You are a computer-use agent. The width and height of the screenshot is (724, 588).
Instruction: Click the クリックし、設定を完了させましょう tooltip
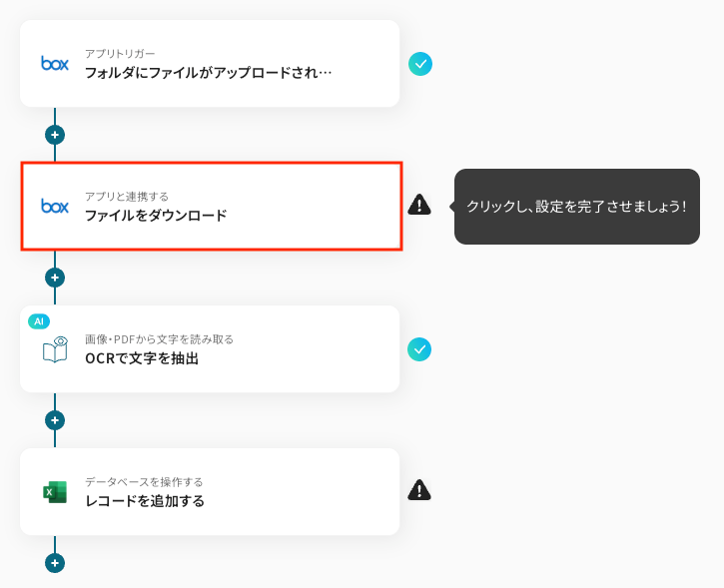point(576,207)
